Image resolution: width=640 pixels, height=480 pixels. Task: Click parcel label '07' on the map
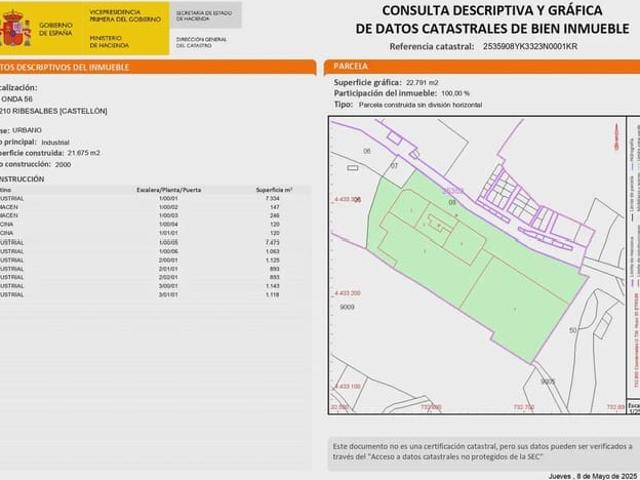pos(394,166)
